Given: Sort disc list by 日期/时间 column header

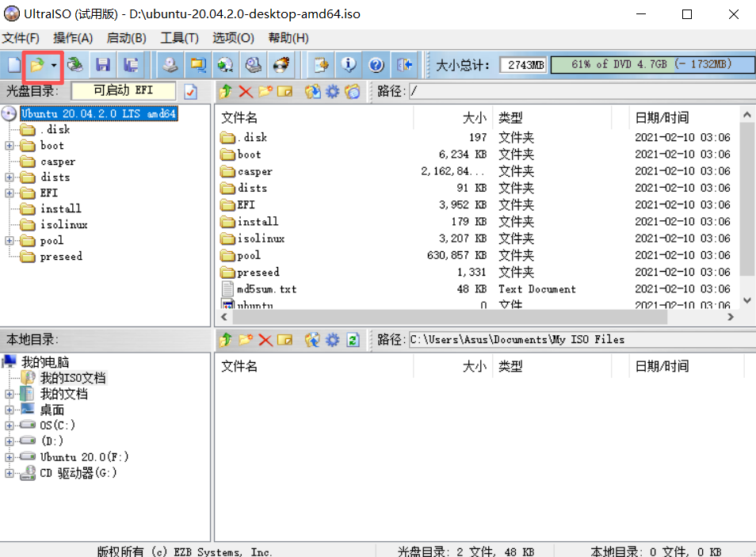Looking at the screenshot, I should pos(684,118).
